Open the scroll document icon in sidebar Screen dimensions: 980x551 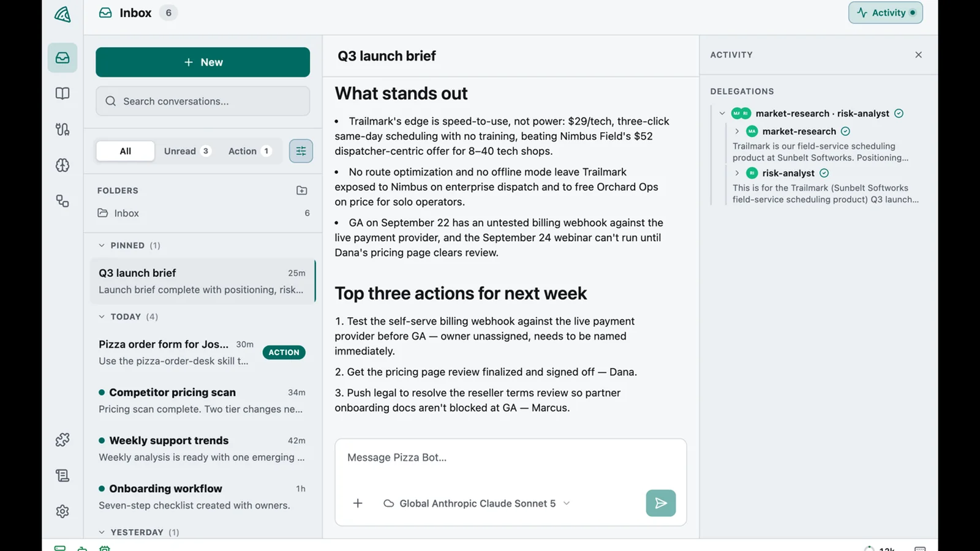coord(62,476)
